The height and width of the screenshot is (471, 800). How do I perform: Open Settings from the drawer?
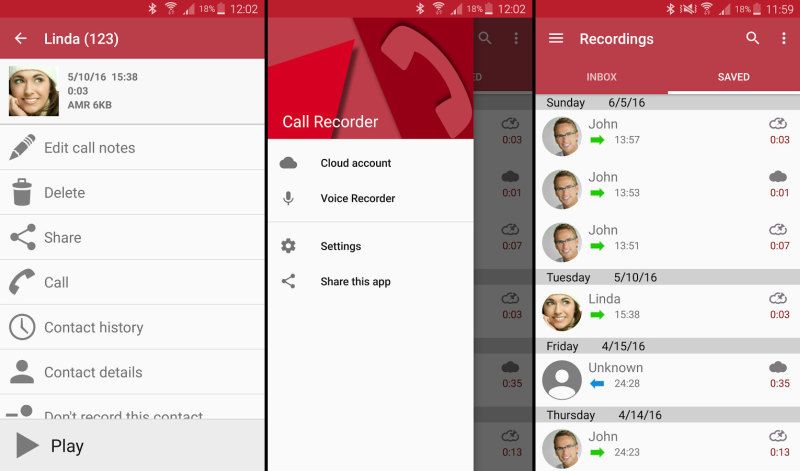[371, 246]
